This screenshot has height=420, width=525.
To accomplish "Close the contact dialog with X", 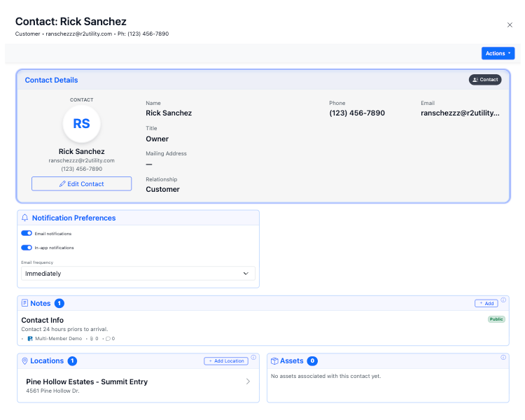I will tap(510, 25).
